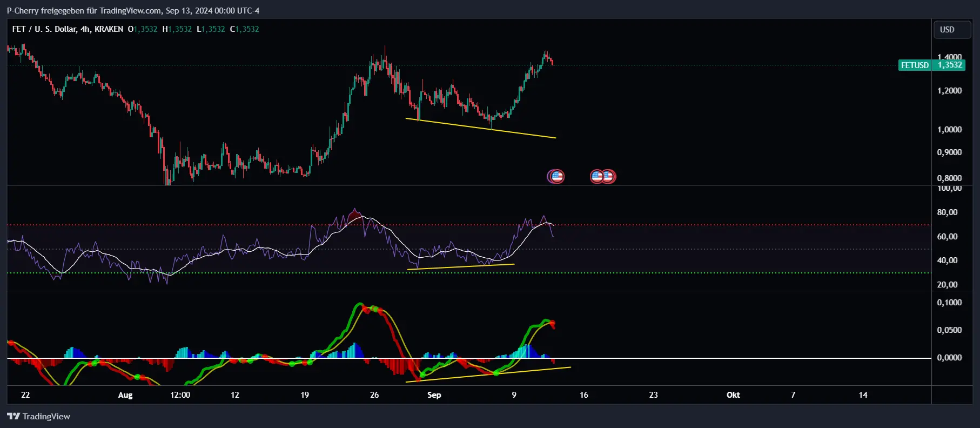
Task: Open the rightmost US flag economic event icon
Action: click(x=608, y=176)
